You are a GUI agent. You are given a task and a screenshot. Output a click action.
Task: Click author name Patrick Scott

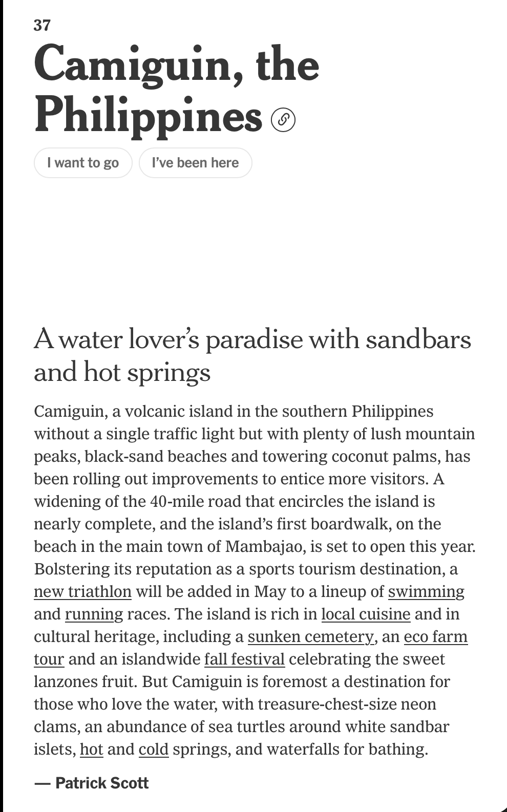click(x=102, y=783)
